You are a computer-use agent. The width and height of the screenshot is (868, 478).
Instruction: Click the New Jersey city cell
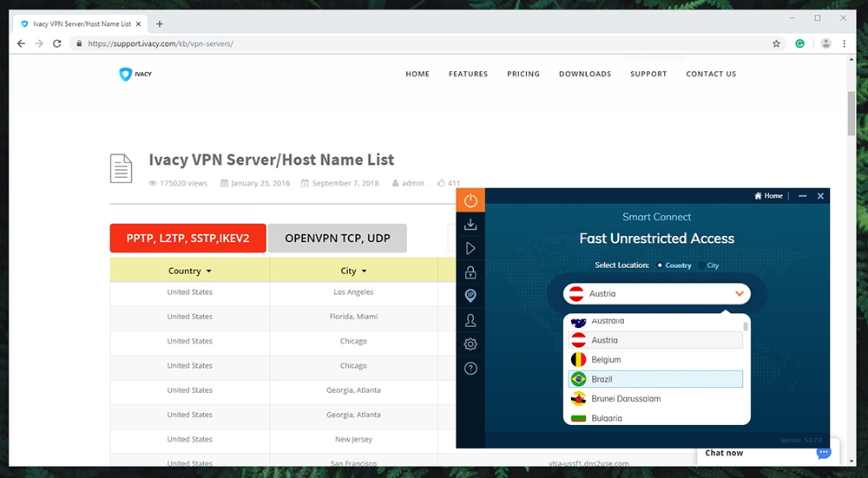[354, 439]
